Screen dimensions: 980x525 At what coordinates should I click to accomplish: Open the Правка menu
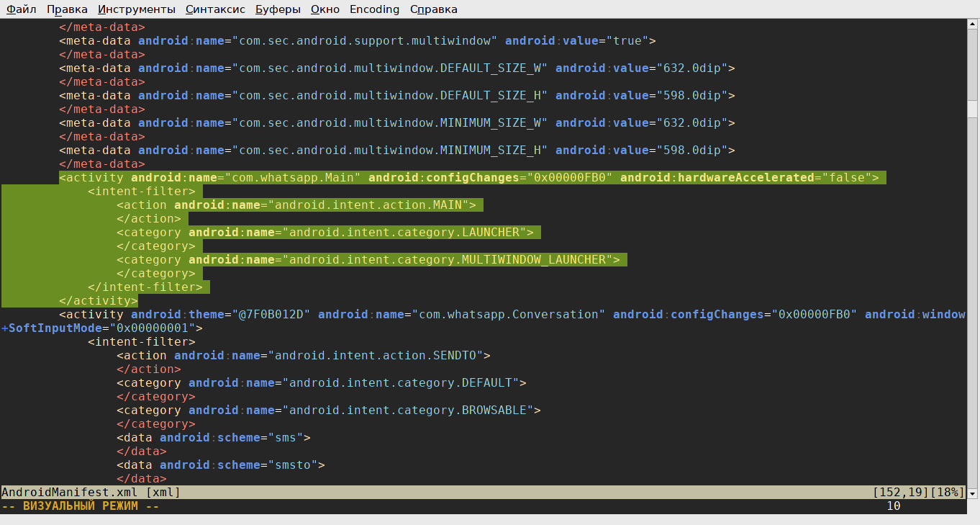[67, 9]
